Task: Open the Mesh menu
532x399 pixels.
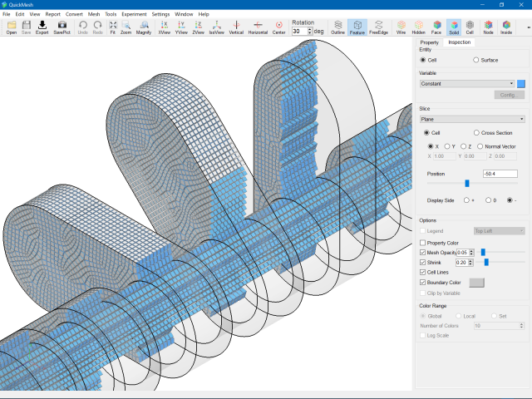Action: pos(94,14)
